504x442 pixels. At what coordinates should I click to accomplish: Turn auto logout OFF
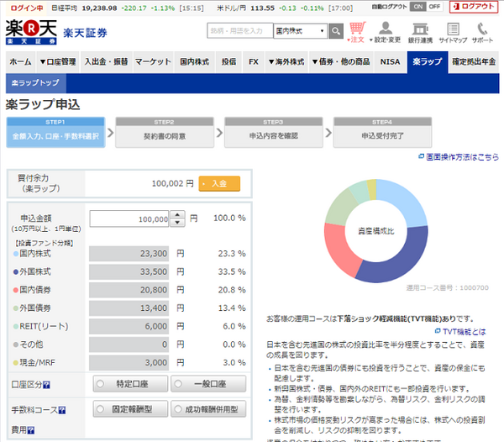[434, 7]
